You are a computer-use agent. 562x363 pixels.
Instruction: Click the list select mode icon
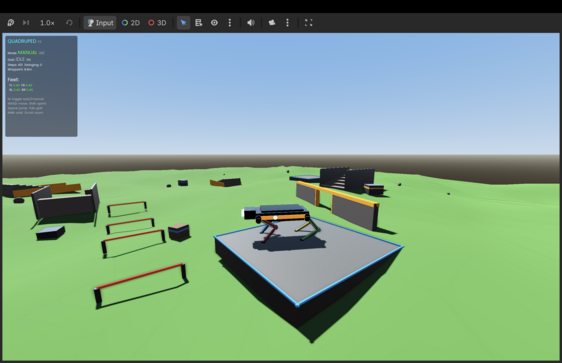[x=199, y=23]
